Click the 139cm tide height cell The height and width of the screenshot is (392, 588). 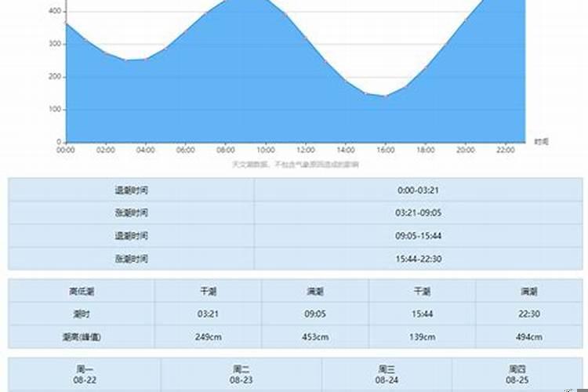tap(422, 337)
